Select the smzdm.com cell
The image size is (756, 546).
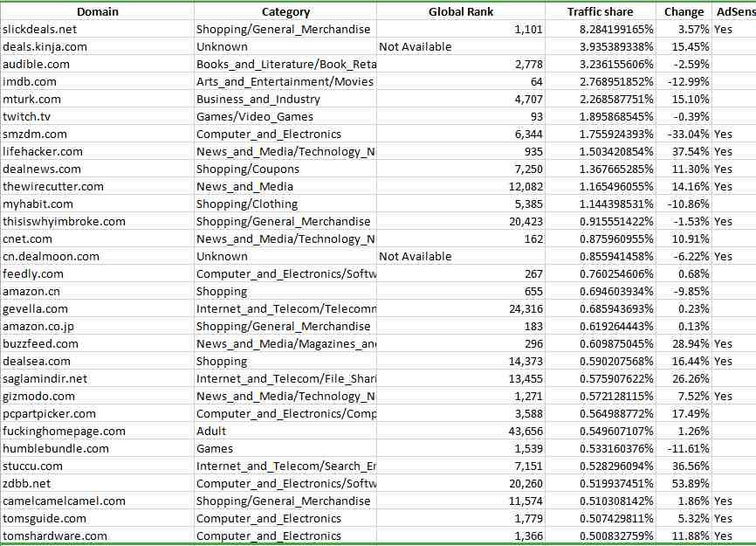(x=97, y=134)
